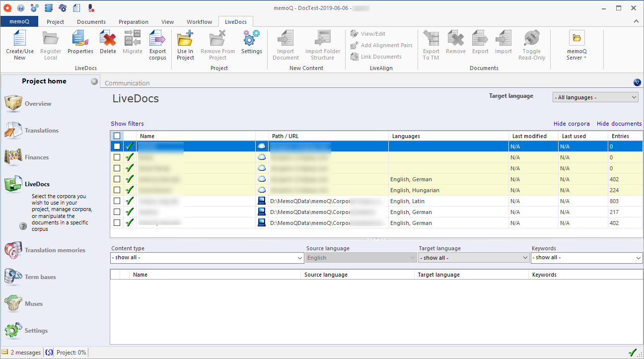The width and height of the screenshot is (644, 359).
Task: Open the Workflow ribbon tab
Action: click(199, 22)
